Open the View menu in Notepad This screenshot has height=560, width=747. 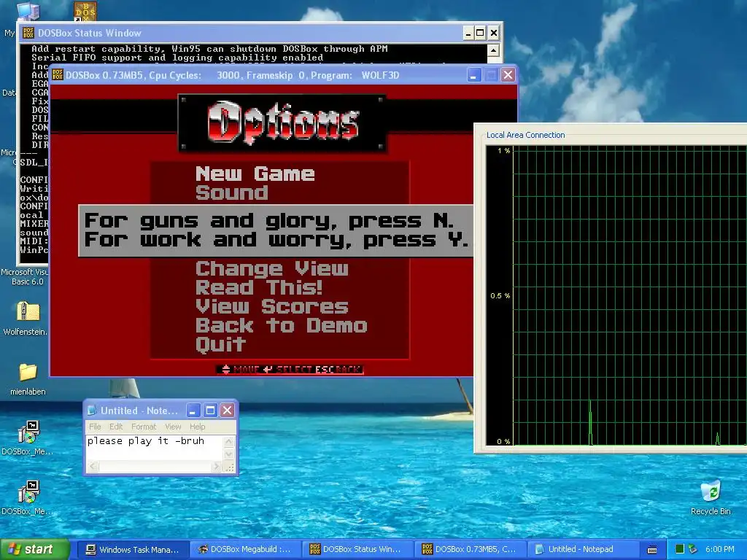(x=173, y=427)
